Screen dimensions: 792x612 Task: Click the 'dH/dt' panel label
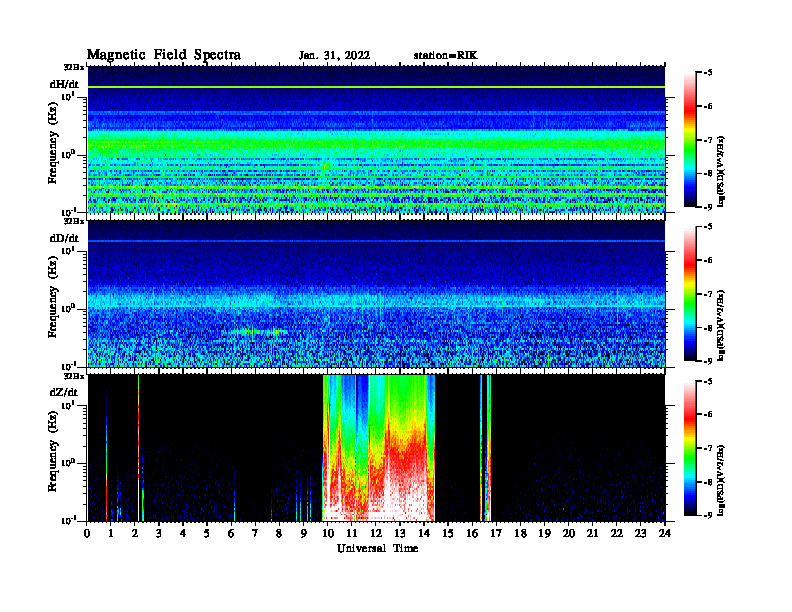coord(64,84)
